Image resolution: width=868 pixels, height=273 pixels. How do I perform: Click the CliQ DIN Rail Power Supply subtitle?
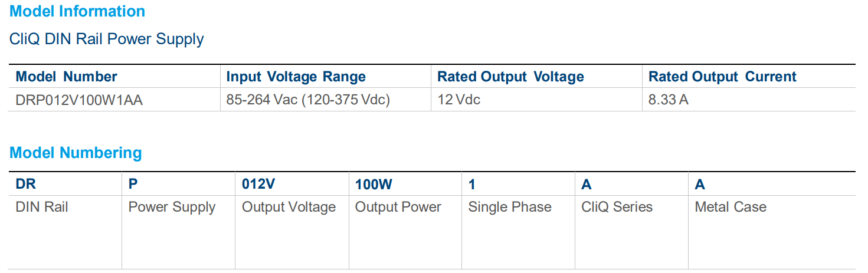pos(107,40)
